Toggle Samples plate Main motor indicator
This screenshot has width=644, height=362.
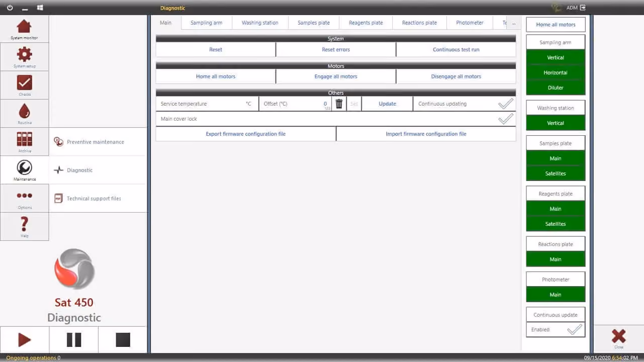click(x=556, y=158)
